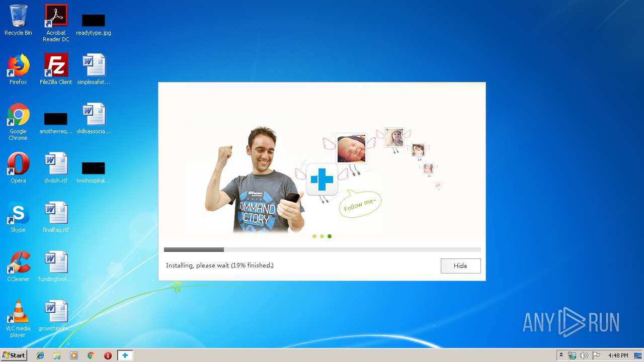Click the 'Follow me~' speech bubble
The width and height of the screenshot is (644, 362).
360,204
